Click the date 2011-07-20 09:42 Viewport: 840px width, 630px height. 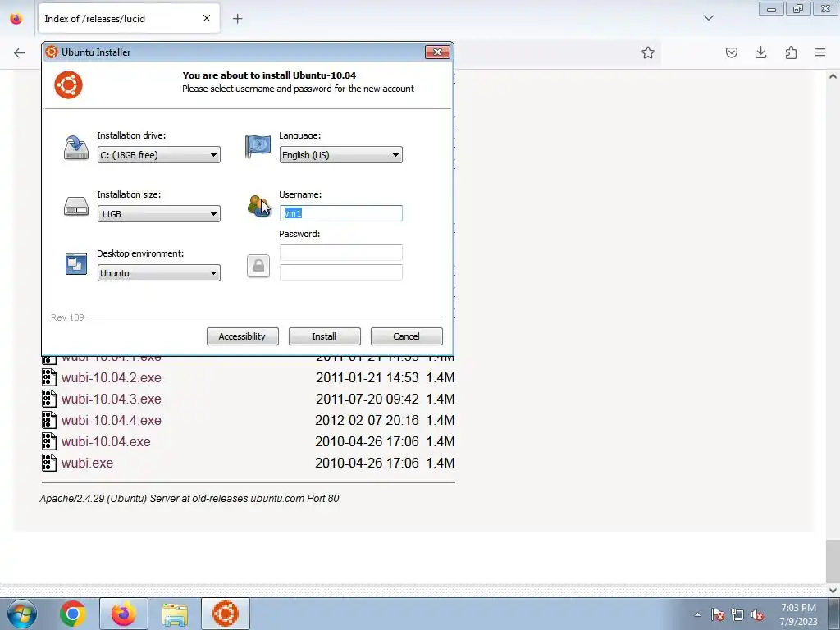(x=367, y=399)
